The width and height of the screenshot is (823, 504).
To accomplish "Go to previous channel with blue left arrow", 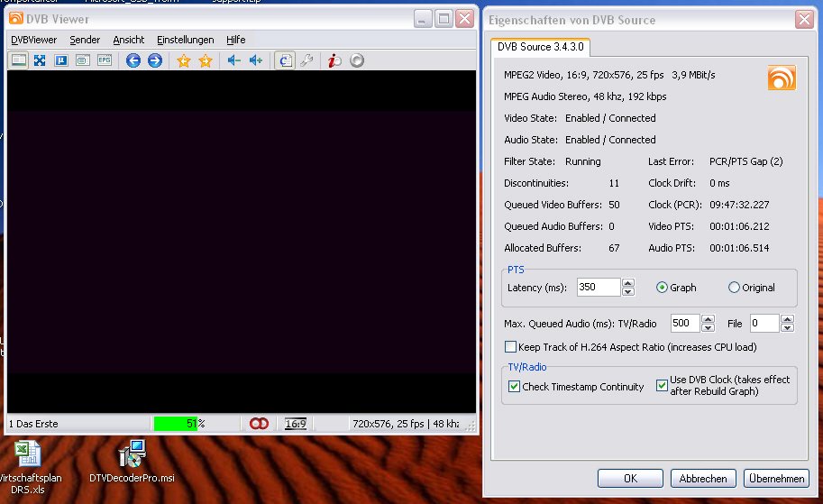I will point(133,60).
